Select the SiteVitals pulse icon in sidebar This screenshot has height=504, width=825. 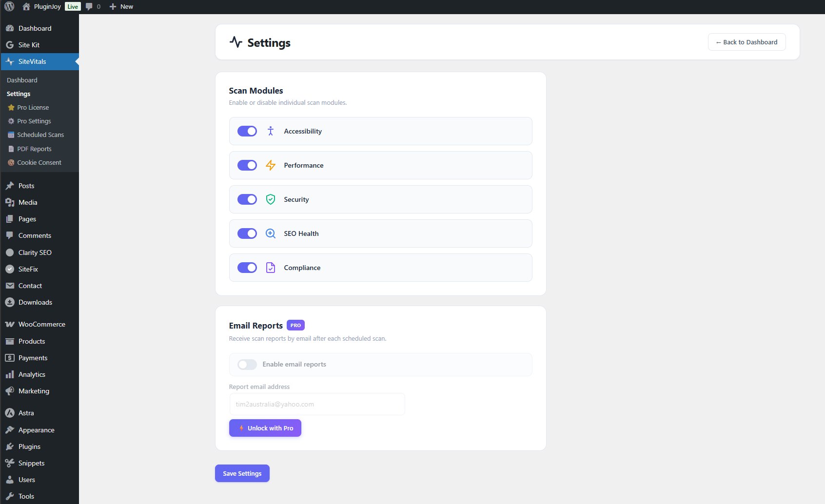click(10, 61)
